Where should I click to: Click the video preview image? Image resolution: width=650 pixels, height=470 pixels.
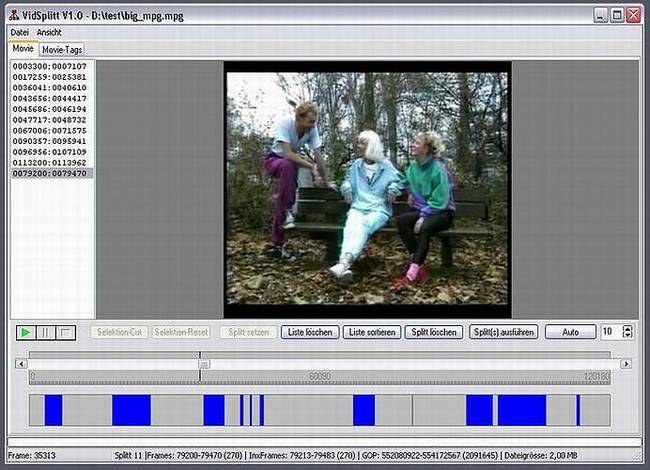click(367, 189)
